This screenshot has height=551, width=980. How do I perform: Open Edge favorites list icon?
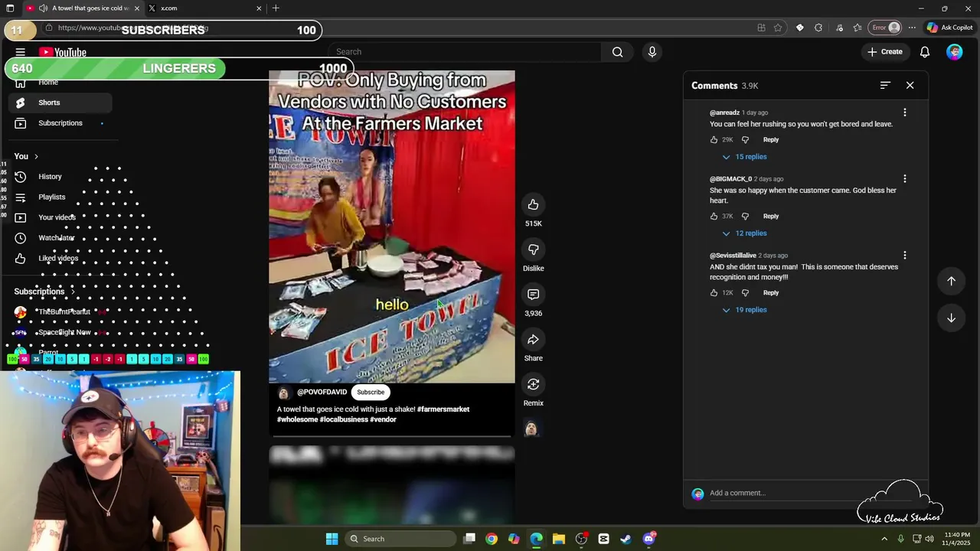coord(857,28)
